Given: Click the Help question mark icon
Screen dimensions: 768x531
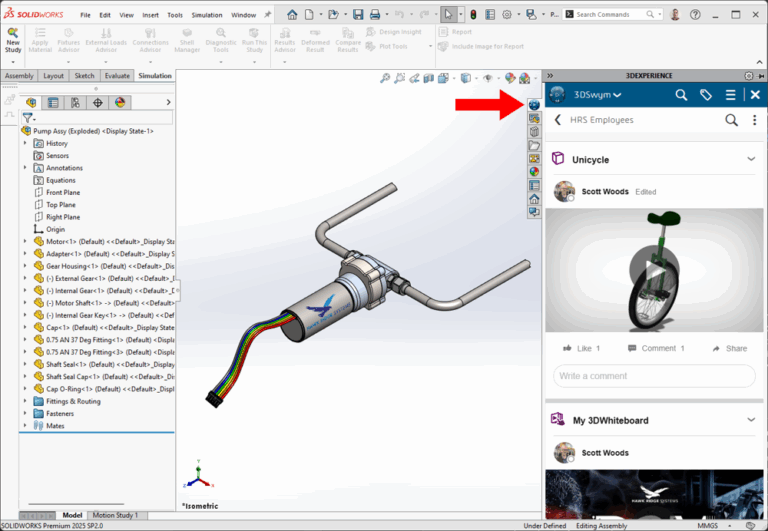Looking at the screenshot, I should (695, 15).
